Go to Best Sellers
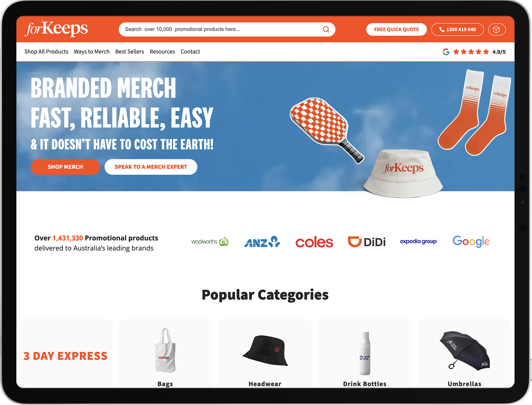This screenshot has width=532, height=405. (130, 52)
